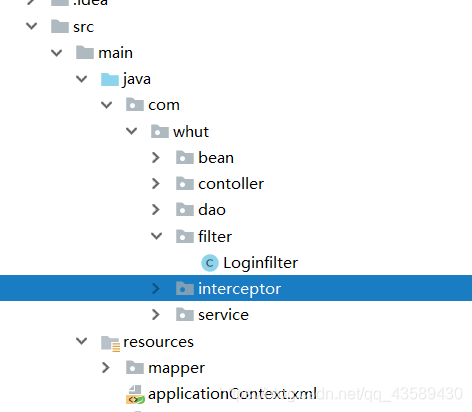Select the resources folder label
This screenshot has height=412, width=472.
tap(158, 342)
